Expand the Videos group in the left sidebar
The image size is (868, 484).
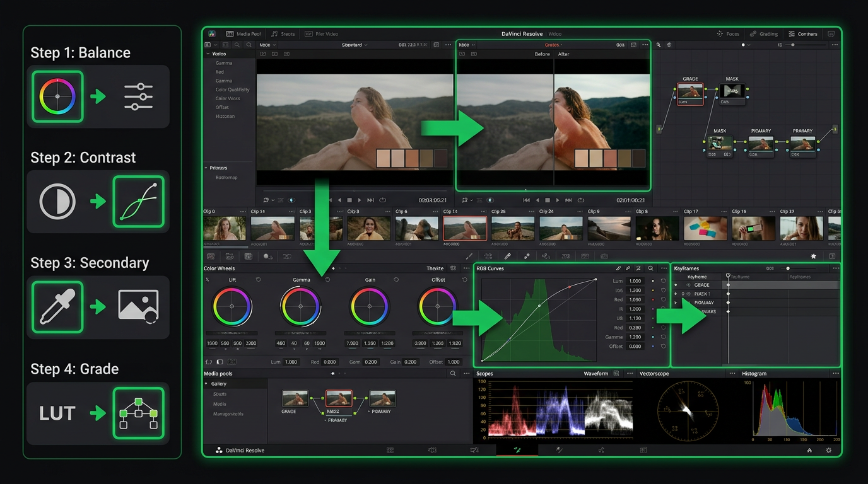pos(207,54)
